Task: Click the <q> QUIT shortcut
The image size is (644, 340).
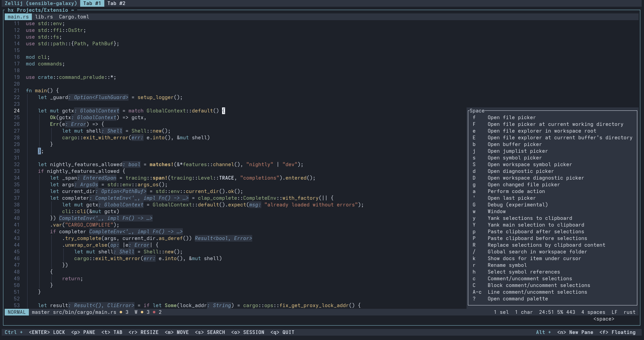Action: (282, 332)
